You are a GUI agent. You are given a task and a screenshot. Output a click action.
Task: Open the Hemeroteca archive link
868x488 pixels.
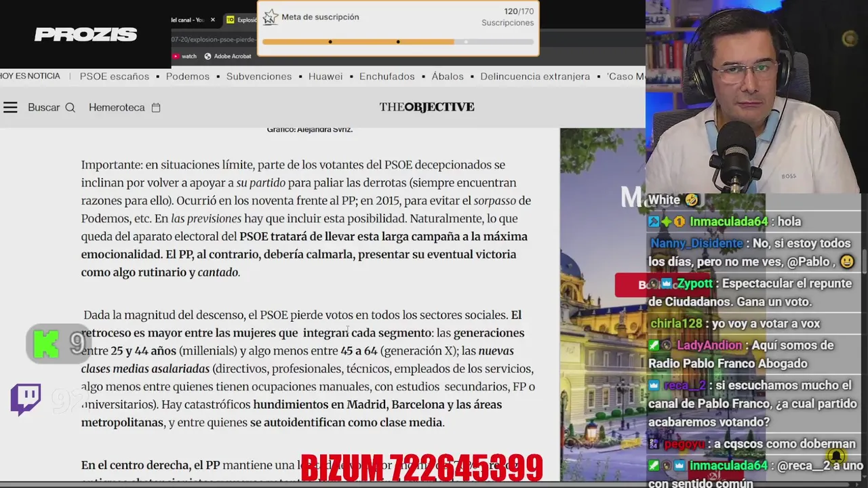(x=125, y=107)
